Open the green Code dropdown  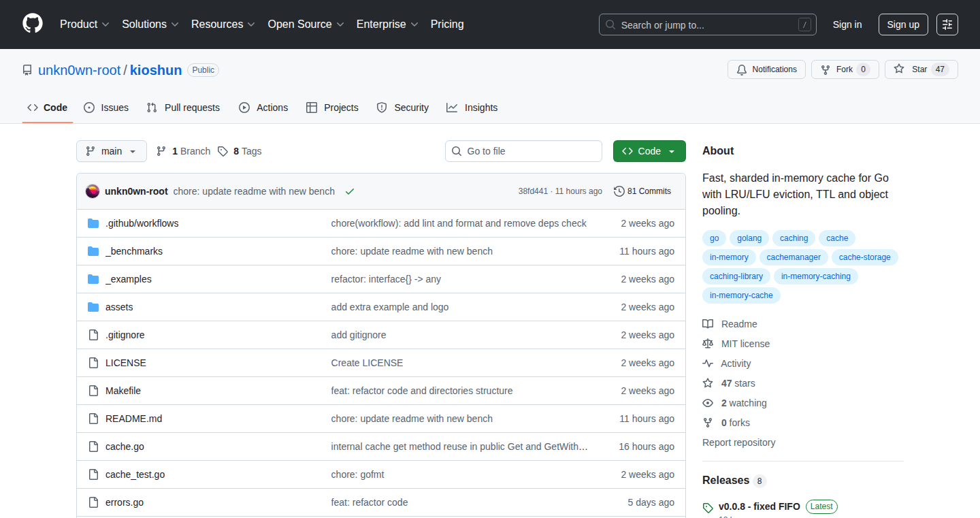pos(649,151)
